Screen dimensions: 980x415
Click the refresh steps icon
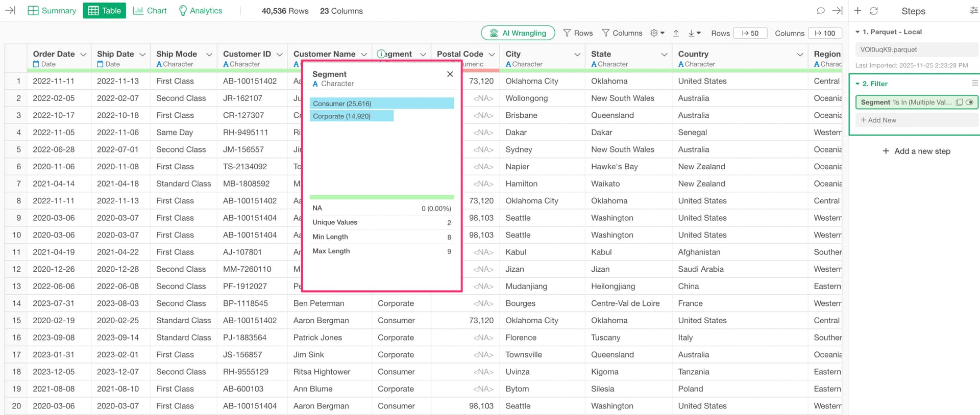tap(874, 11)
